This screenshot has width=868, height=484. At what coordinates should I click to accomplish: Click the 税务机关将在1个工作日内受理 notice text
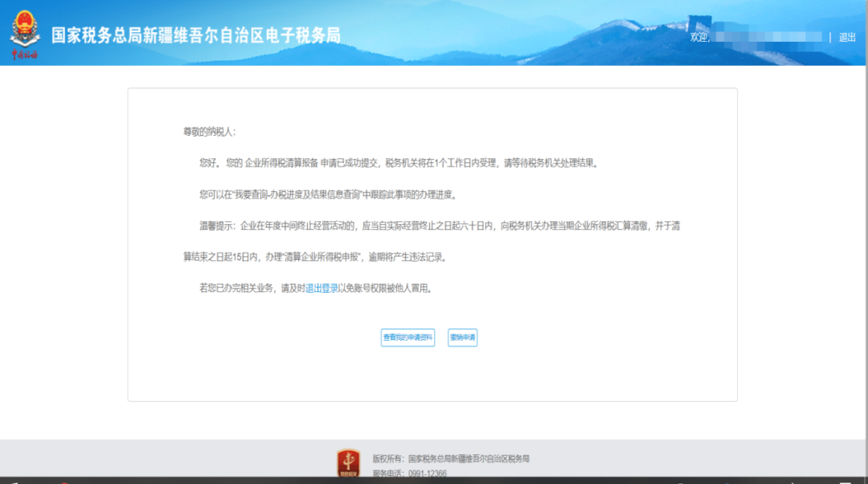pyautogui.click(x=441, y=162)
